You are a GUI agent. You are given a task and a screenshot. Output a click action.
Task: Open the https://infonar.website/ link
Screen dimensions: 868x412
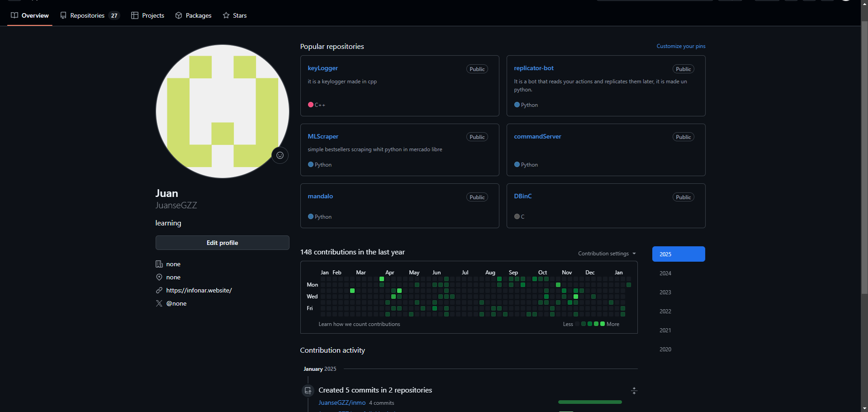click(199, 290)
